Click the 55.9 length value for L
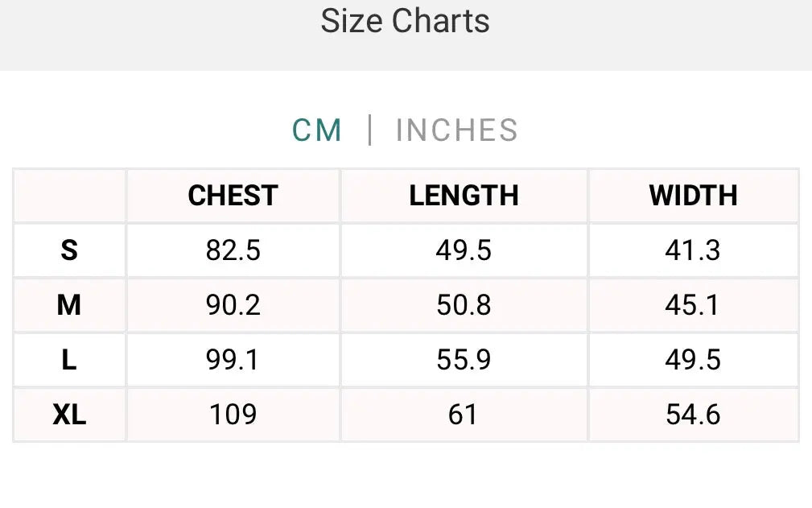812x508 pixels. [464, 360]
